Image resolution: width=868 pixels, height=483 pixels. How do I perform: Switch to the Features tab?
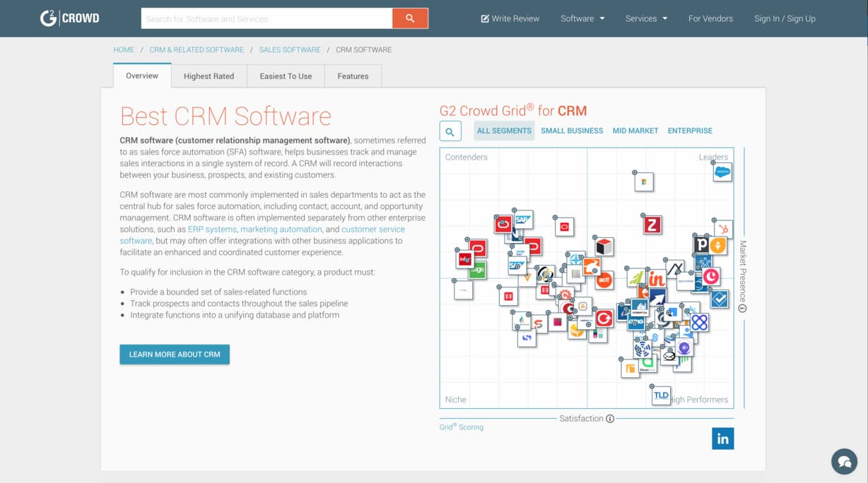[x=353, y=76]
